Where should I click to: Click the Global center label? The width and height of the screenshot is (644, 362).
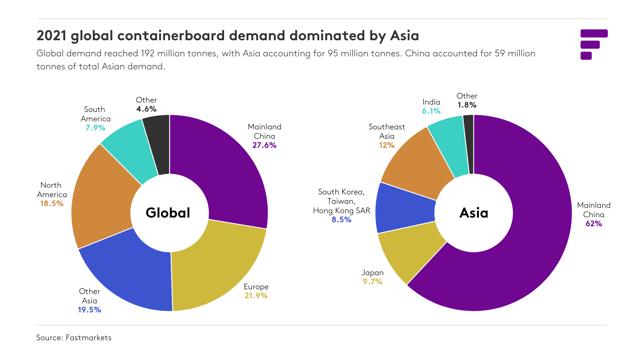coord(168,213)
